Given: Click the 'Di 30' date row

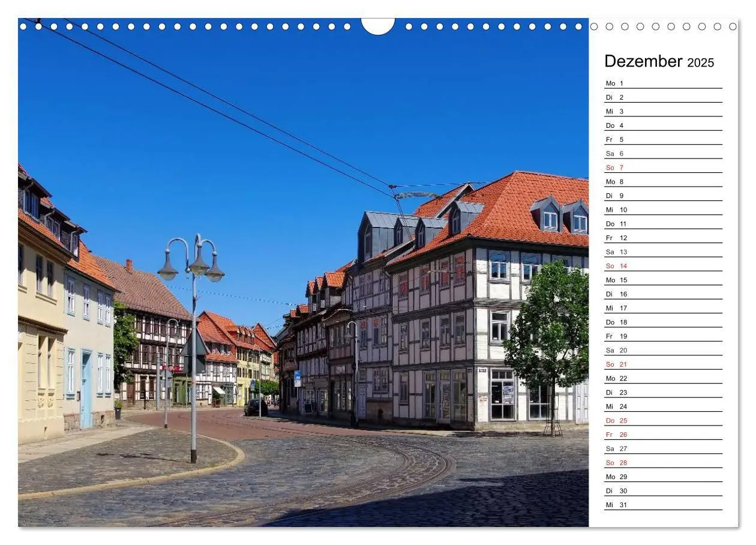Looking at the screenshot, I should point(663,491).
